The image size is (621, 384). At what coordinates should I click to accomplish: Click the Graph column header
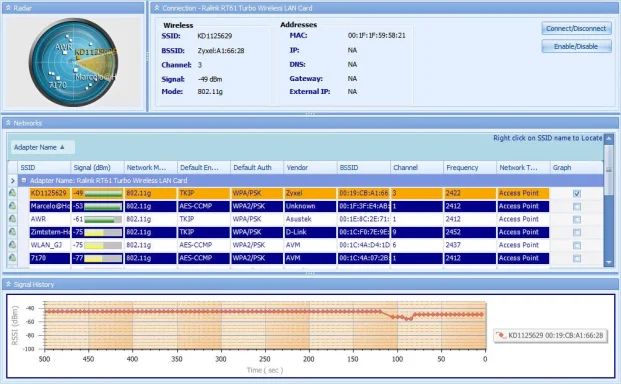tap(577, 167)
